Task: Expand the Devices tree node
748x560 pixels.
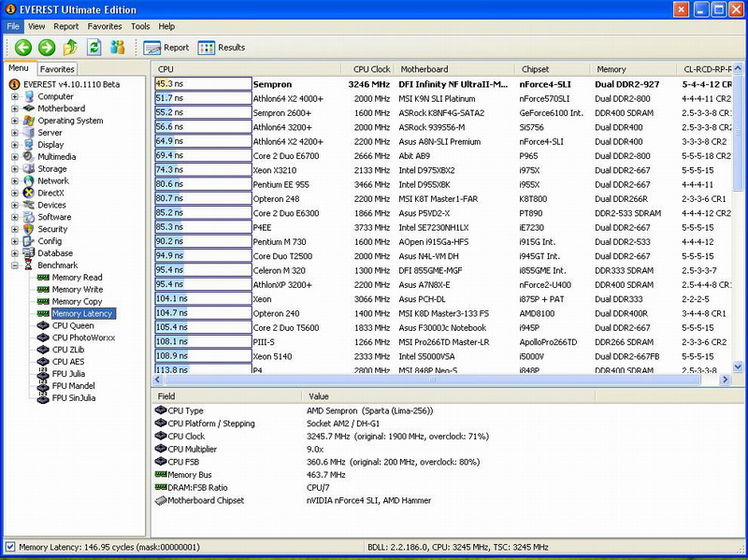Action: [x=15, y=205]
